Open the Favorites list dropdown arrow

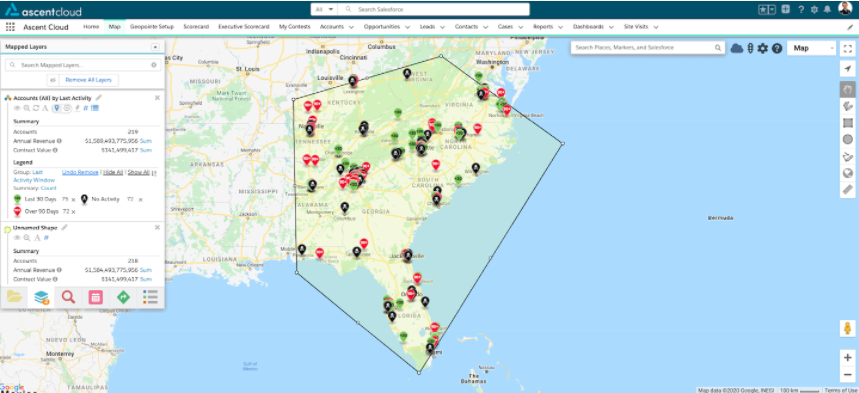(x=772, y=9)
